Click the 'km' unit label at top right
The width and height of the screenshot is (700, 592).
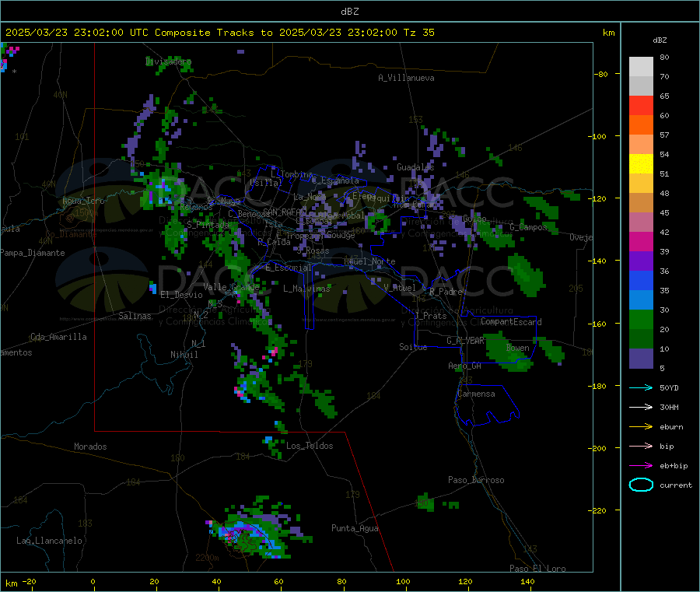pos(609,33)
